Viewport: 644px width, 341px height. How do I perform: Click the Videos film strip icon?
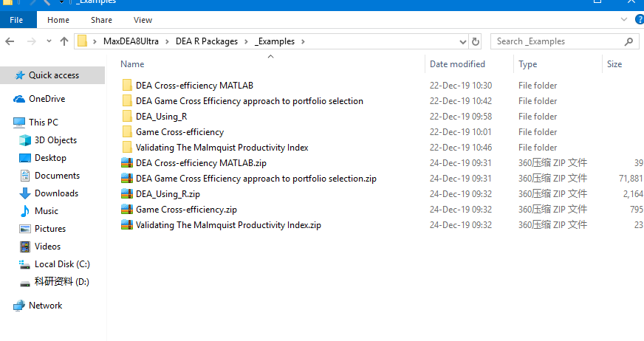point(25,247)
